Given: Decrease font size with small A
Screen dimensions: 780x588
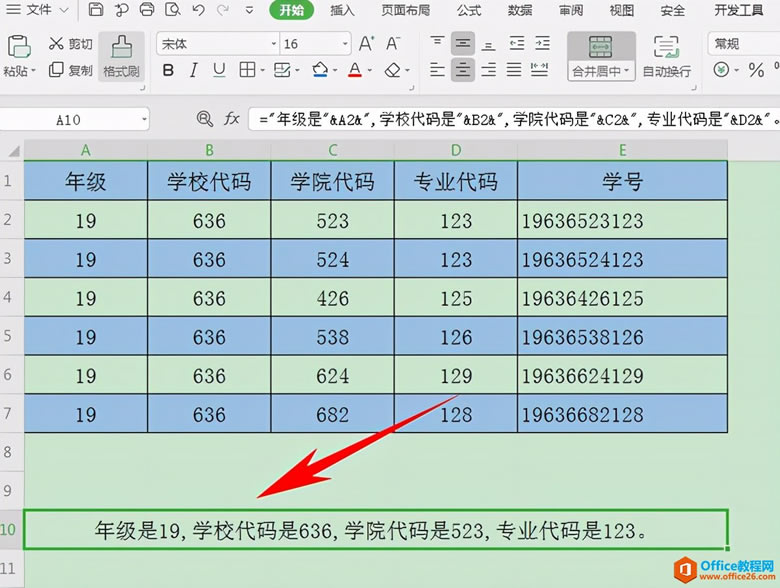Looking at the screenshot, I should (x=392, y=43).
